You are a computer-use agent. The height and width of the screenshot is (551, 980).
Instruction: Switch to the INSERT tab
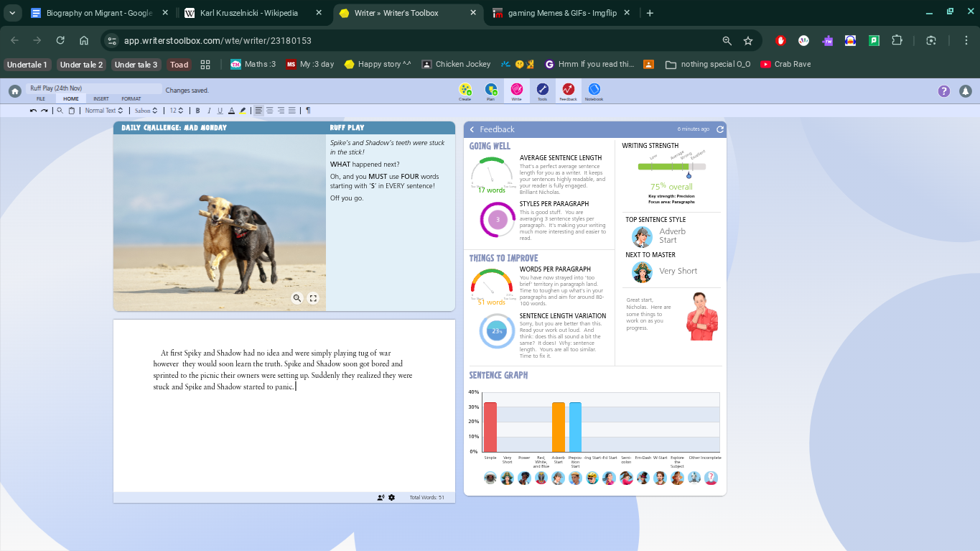click(101, 99)
